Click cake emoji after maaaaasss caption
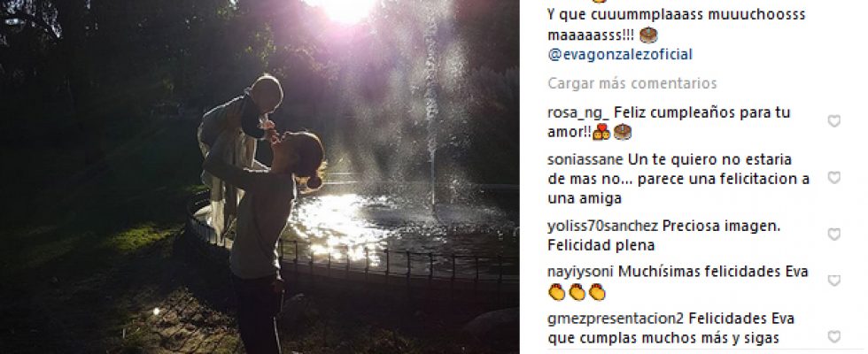The height and width of the screenshot is (354, 868). pos(648,35)
